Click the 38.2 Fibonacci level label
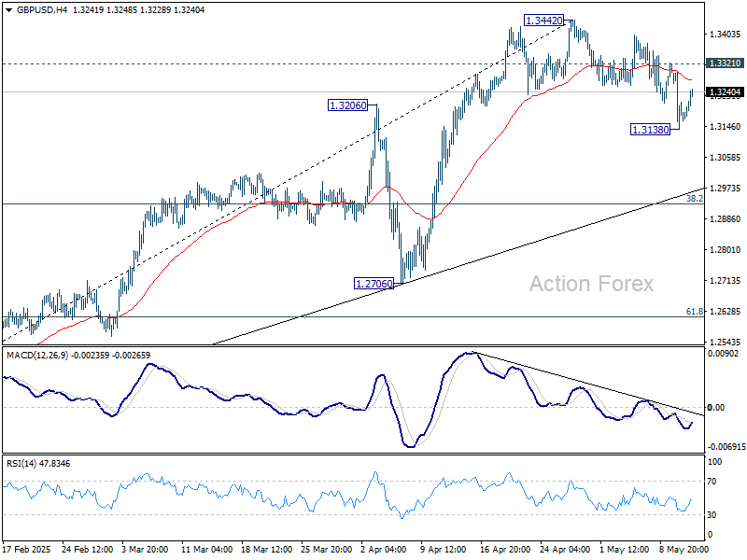The width and height of the screenshot is (747, 560). 694,199
